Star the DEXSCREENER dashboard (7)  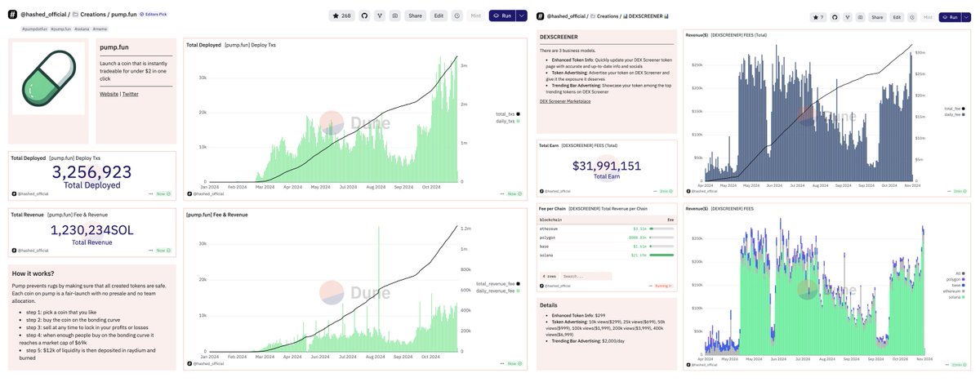pos(817,16)
